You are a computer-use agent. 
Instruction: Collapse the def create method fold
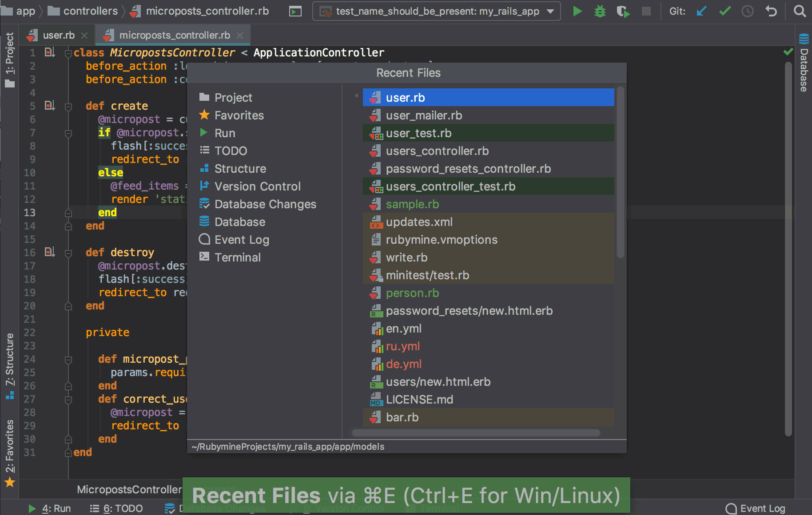coord(68,107)
